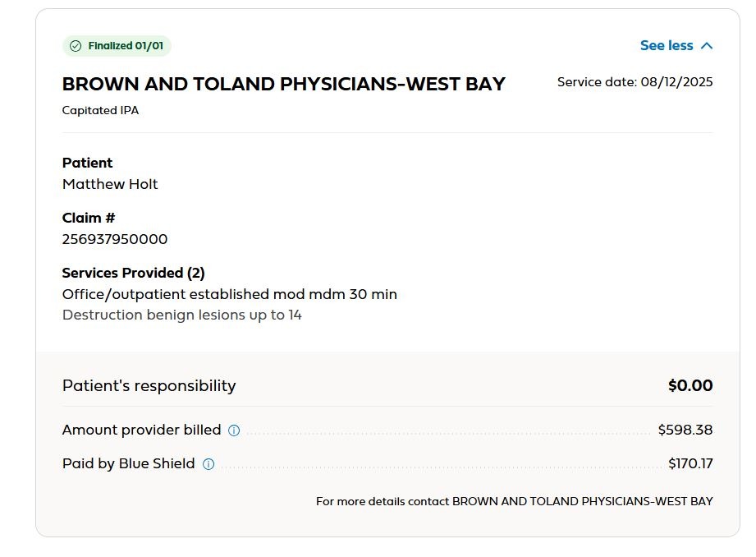Click the See less link
Viewport: 756px width, 557px height.
[667, 46]
